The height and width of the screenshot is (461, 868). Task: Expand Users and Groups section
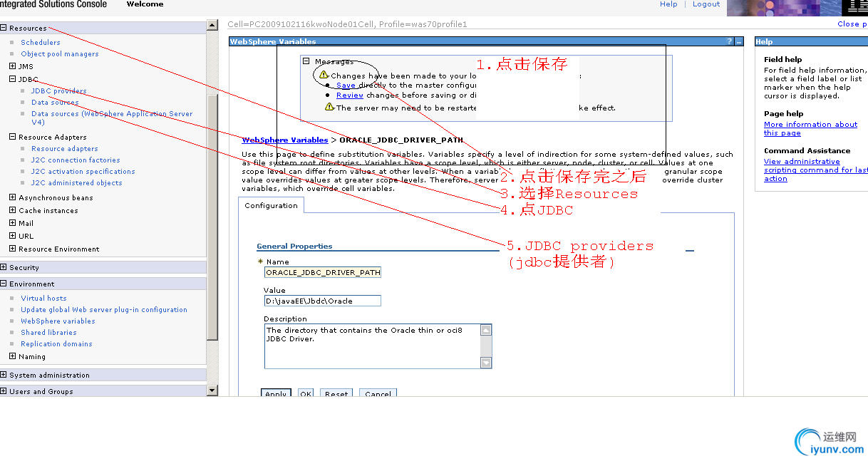click(x=4, y=391)
